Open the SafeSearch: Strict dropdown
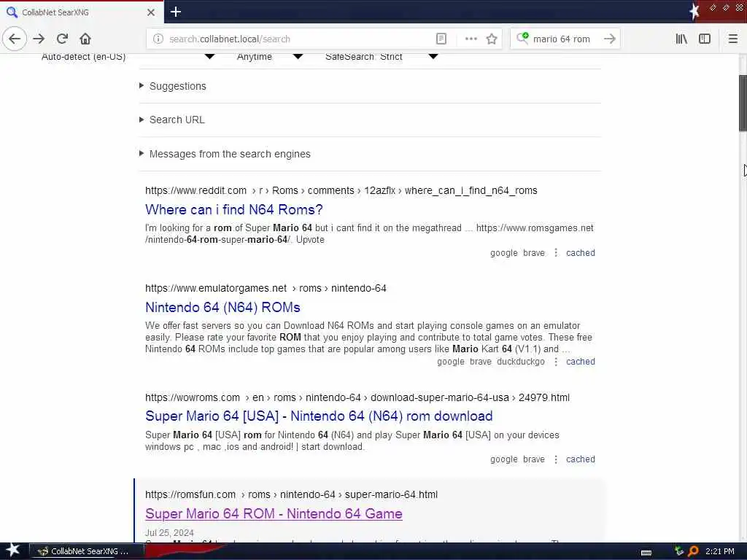747x560 pixels. (381, 57)
